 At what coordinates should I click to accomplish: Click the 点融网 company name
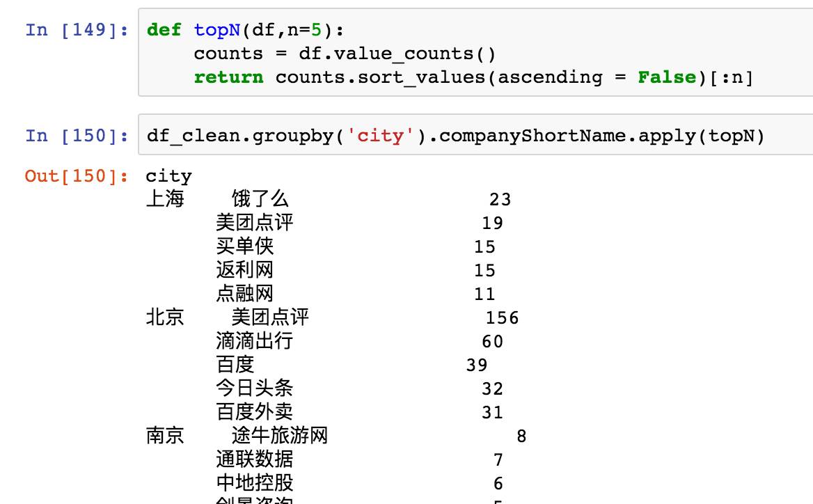[x=245, y=294]
